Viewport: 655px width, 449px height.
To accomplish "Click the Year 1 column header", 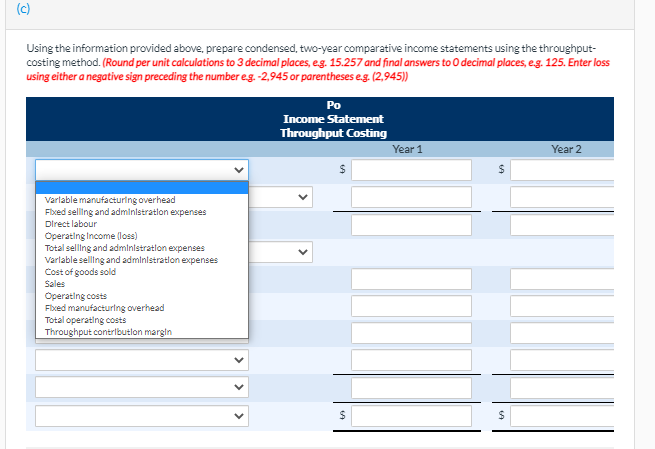I will [407, 149].
